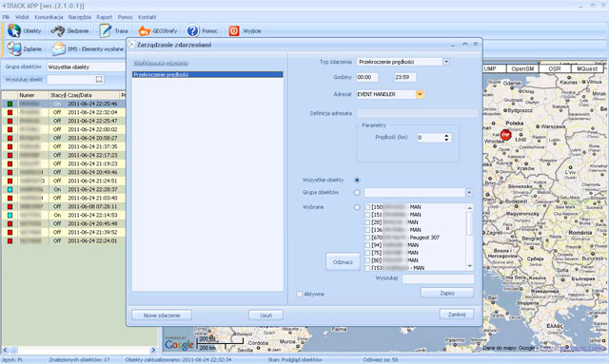Open the Narzędzia menu
This screenshot has width=609, height=364.
80,17
